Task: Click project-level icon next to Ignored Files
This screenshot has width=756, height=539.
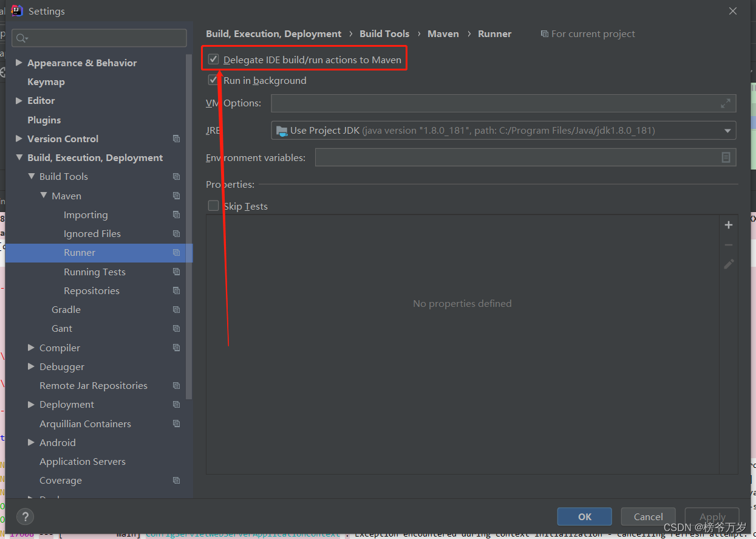Action: [176, 234]
